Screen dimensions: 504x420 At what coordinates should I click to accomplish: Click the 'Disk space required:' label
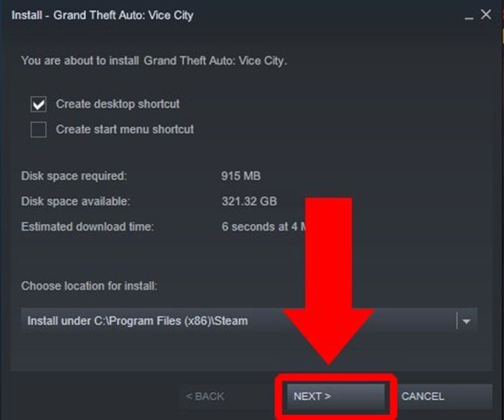click(74, 176)
